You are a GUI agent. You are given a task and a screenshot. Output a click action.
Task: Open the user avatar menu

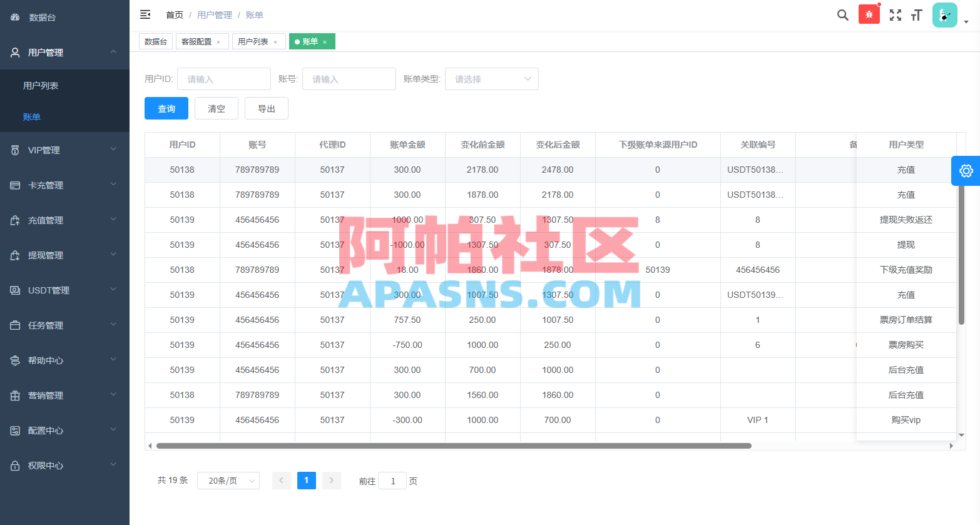pyautogui.click(x=945, y=15)
